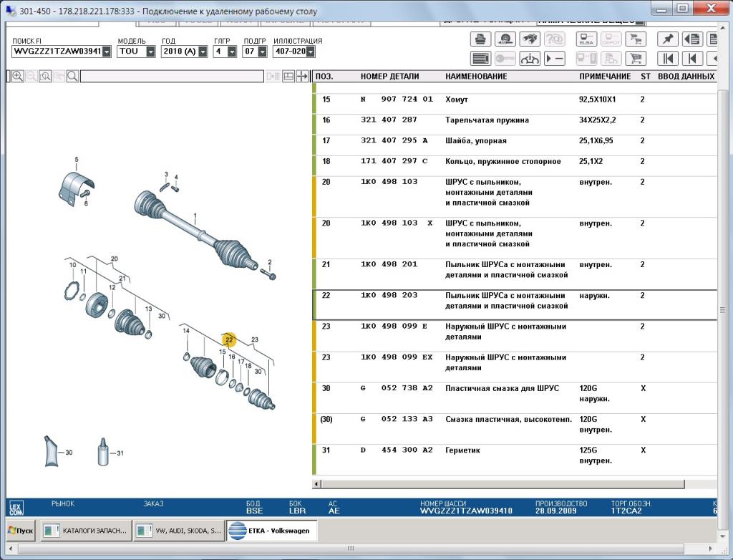Click the LexCom logo in status bar

point(16,508)
